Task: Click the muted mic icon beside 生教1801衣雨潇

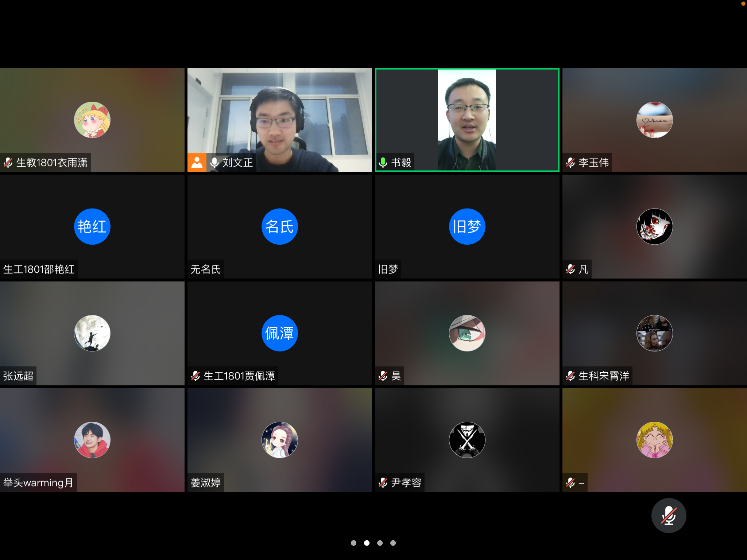Action: pos(8,163)
